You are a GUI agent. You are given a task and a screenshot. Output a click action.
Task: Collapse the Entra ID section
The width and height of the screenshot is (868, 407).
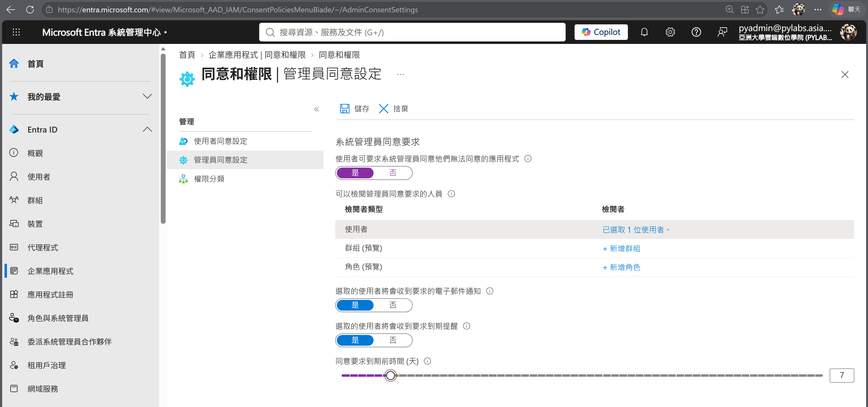pyautogui.click(x=147, y=130)
